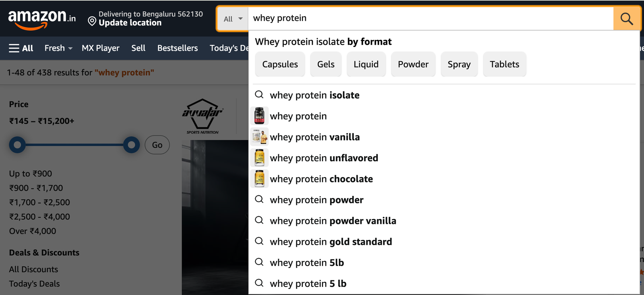Viewport: 644px width, 295px height.
Task: Open the Amazon.in home logo
Action: pyautogui.click(x=41, y=18)
